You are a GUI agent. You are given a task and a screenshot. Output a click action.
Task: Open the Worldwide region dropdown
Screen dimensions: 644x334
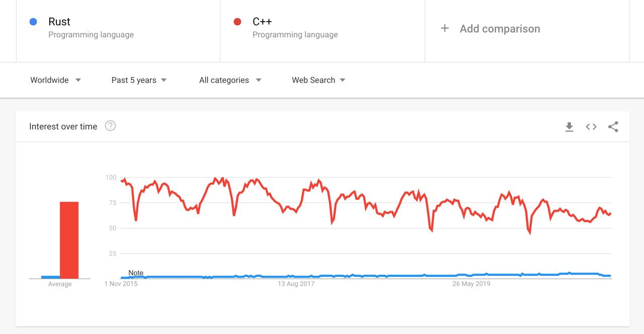55,80
